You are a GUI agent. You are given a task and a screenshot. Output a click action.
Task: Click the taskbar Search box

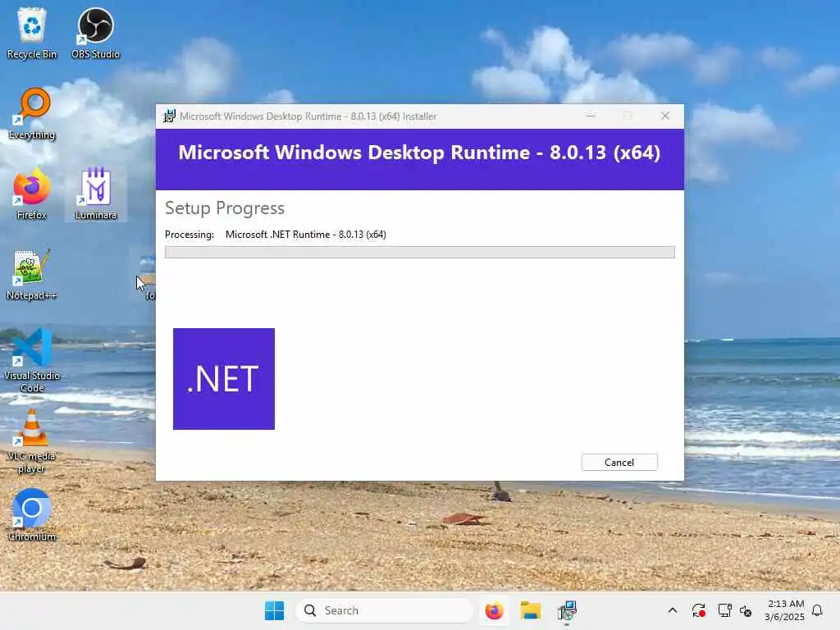pyautogui.click(x=384, y=610)
